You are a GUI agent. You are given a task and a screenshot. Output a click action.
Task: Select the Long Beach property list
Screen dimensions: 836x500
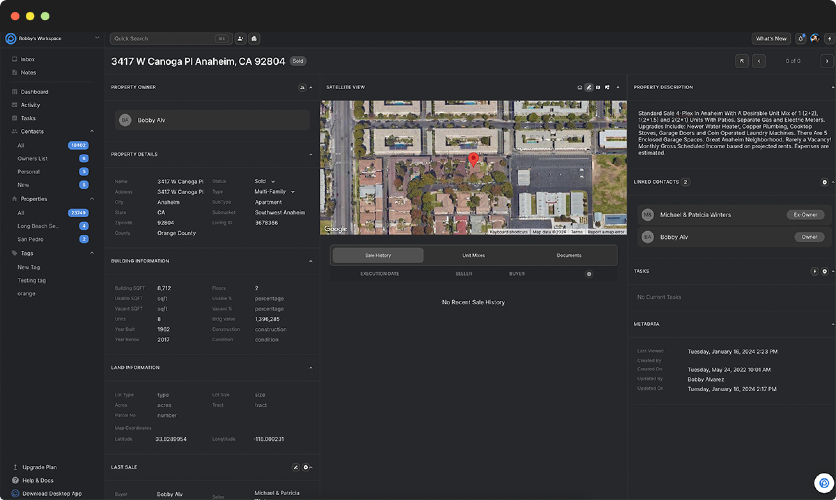click(40, 226)
